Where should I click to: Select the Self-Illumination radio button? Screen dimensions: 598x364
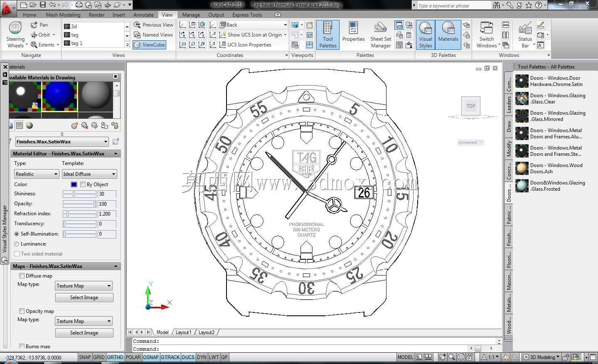click(17, 234)
